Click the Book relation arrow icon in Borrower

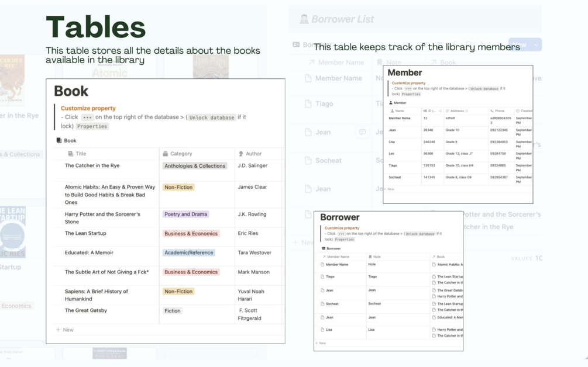click(434, 257)
